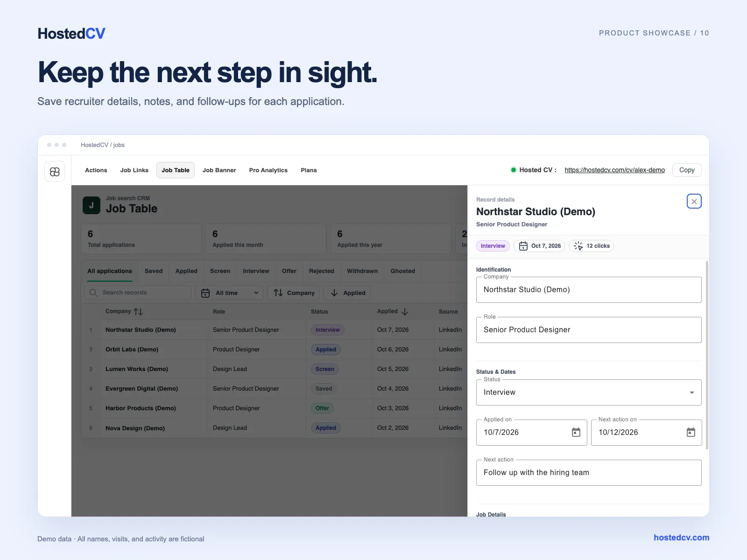Click the Company field with Northstar Studio
This screenshot has width=747, height=560.
tap(589, 290)
